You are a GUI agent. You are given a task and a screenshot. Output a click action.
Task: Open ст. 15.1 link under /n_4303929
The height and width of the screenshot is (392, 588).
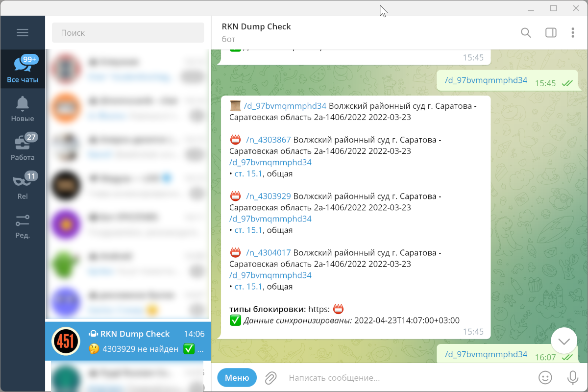tap(248, 230)
